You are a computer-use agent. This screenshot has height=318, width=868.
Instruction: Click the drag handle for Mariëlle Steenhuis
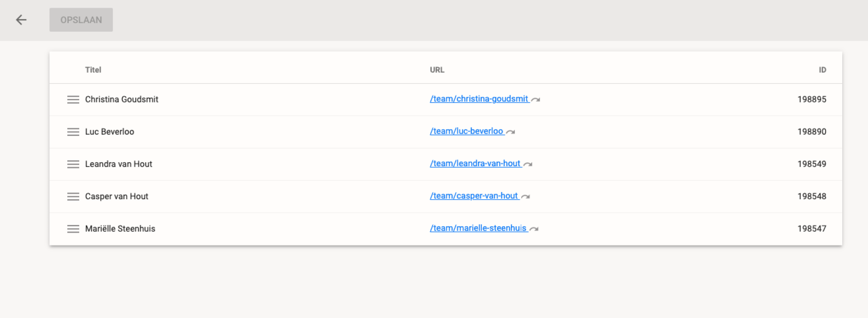pyautogui.click(x=73, y=229)
